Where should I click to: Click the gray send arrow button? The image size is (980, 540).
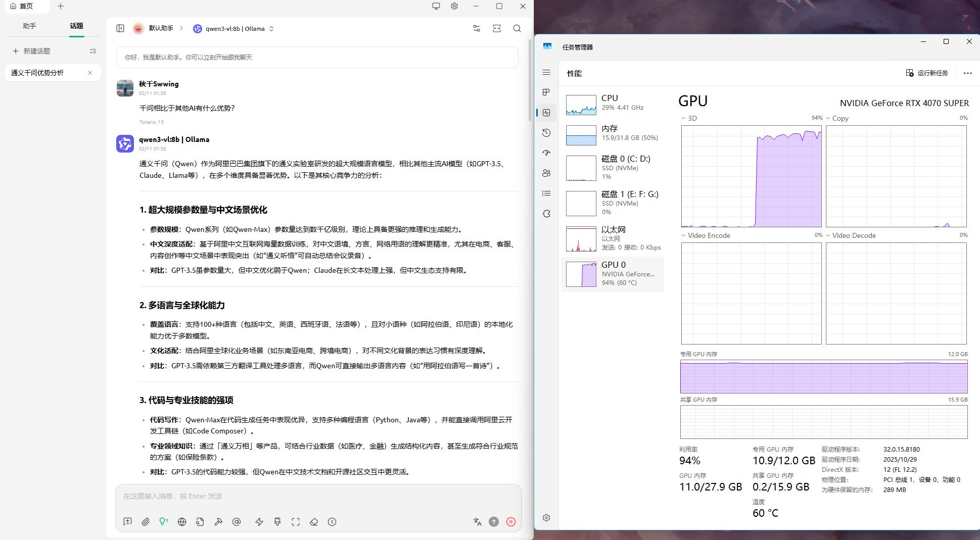[x=494, y=522]
